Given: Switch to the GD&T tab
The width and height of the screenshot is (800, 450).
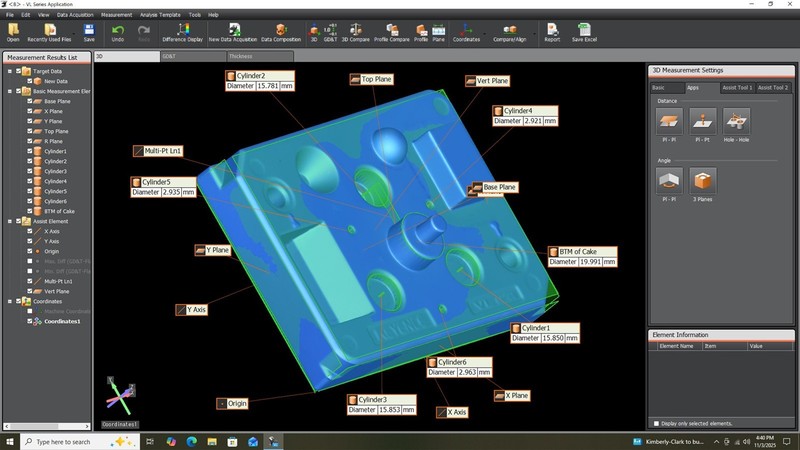Looking at the screenshot, I should 193,56.
